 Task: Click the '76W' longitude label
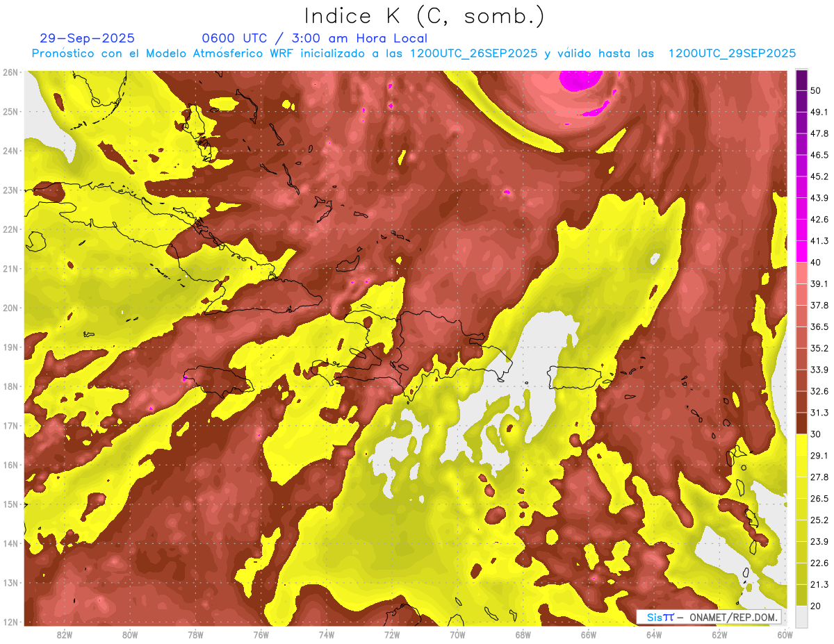coord(261,635)
